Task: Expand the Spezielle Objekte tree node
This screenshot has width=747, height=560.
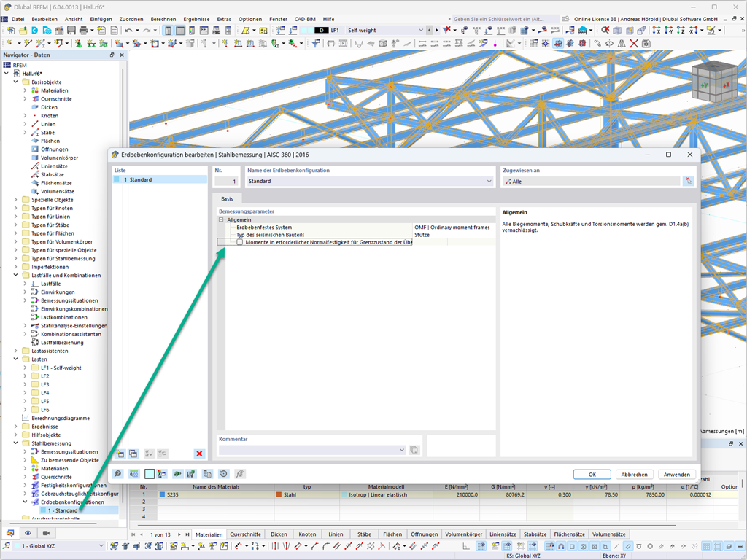Action: tap(16, 200)
